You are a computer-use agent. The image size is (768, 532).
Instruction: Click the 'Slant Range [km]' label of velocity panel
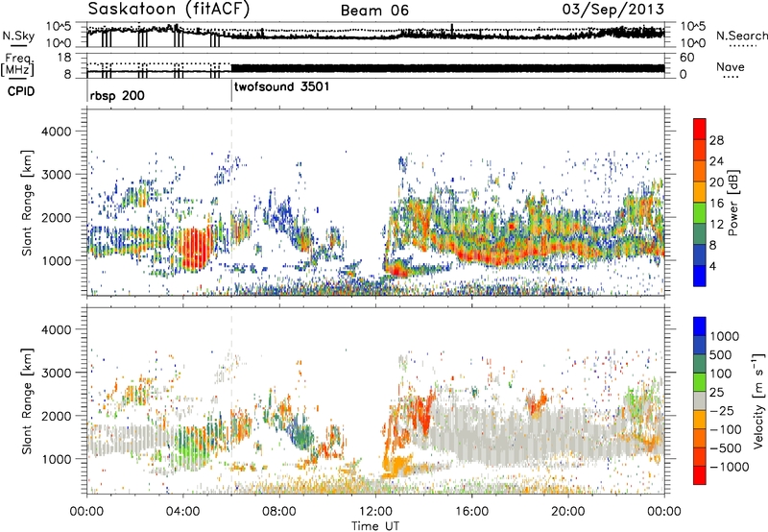(x=27, y=400)
